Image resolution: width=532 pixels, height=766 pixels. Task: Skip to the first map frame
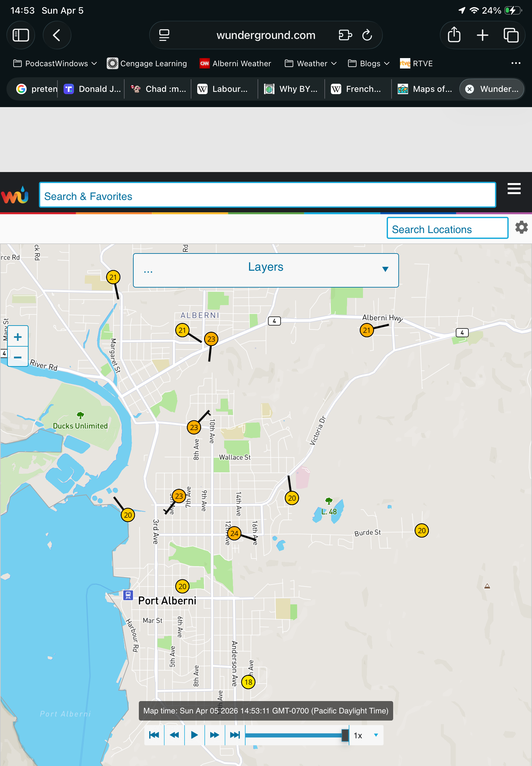[x=154, y=735]
